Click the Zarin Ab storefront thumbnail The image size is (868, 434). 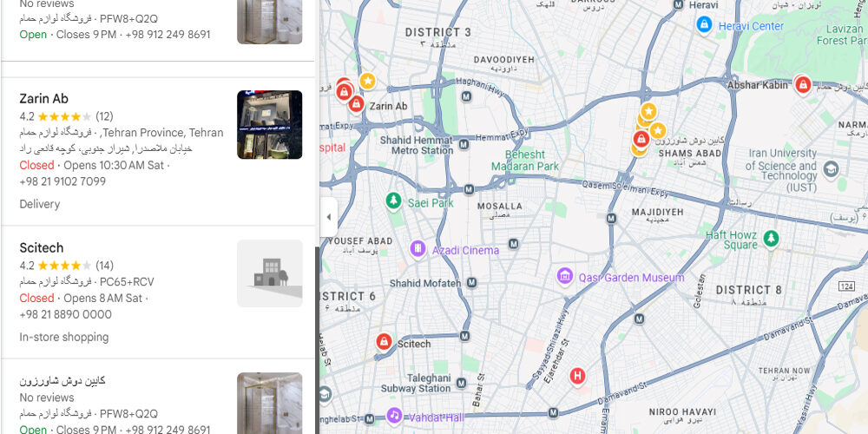270,124
